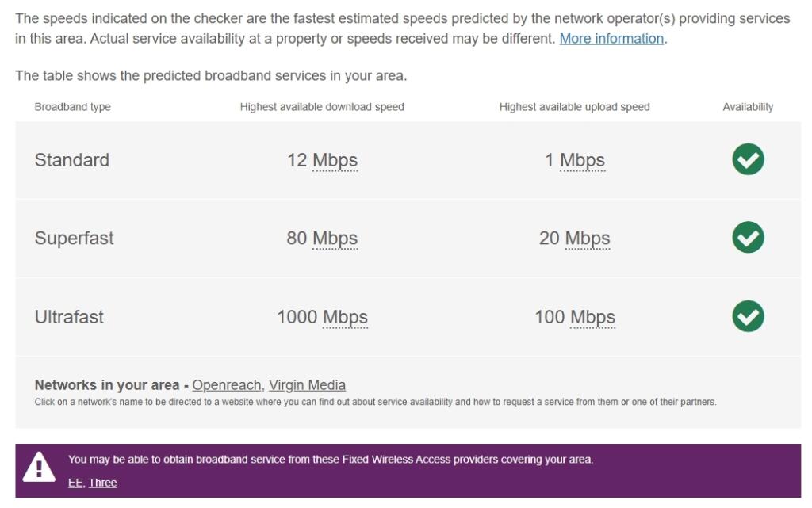The image size is (812, 508).
Task: Click the warning triangle icon
Action: [x=39, y=468]
